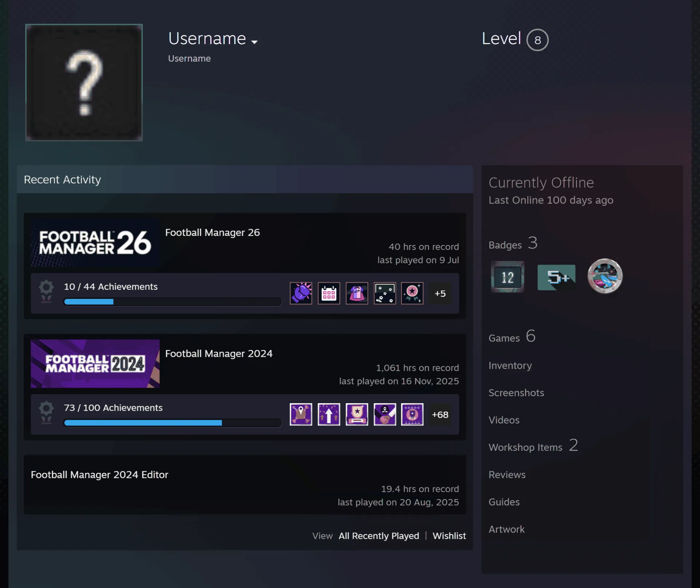Open the calendar achievement icon in Football Manager 26
This screenshot has width=700, height=588.
click(x=329, y=293)
